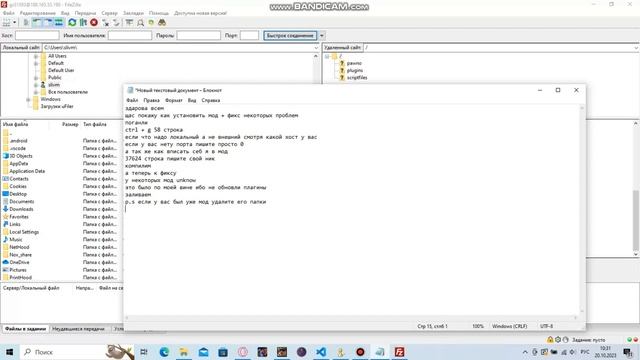Open the Правка menu in Notepad
Screen dimensions: 640x360
coord(151,100)
